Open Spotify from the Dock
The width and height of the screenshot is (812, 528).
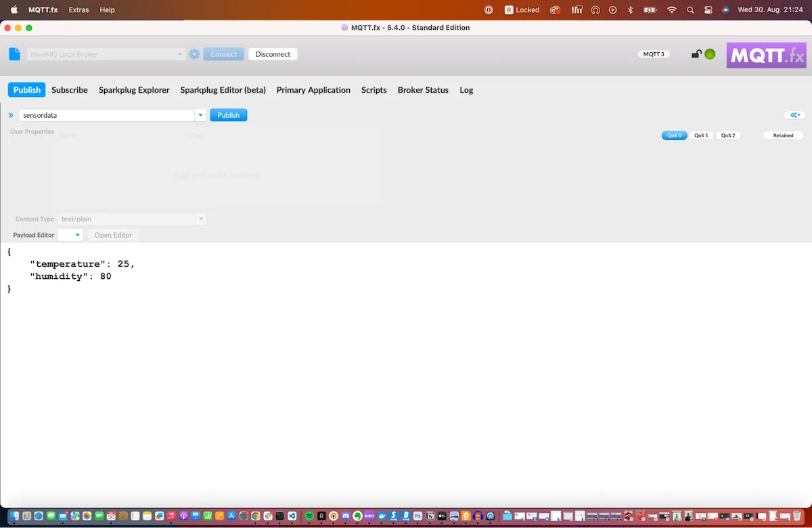click(309, 516)
